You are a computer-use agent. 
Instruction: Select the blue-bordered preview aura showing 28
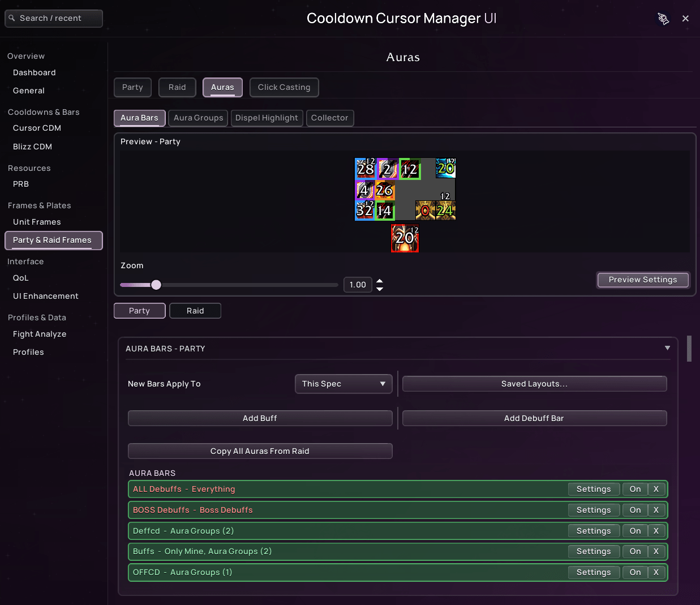365,169
